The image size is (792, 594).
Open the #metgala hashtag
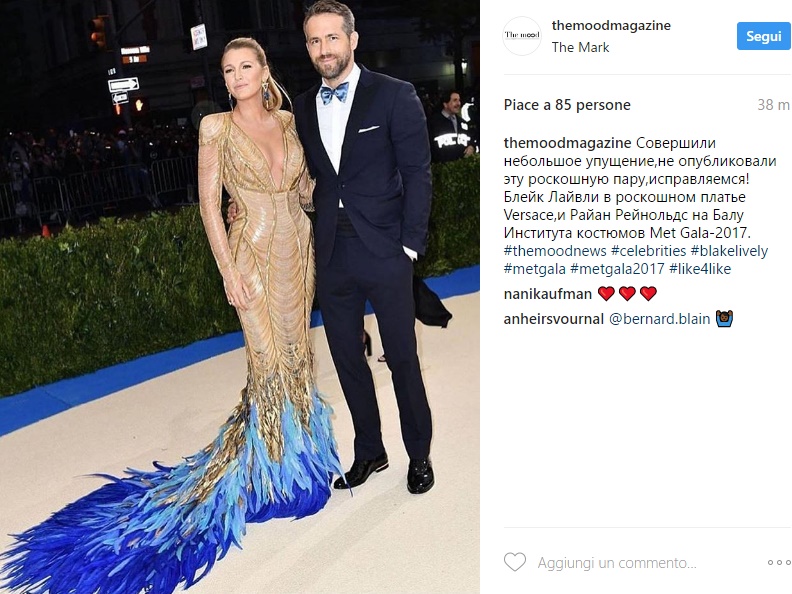pos(534,269)
